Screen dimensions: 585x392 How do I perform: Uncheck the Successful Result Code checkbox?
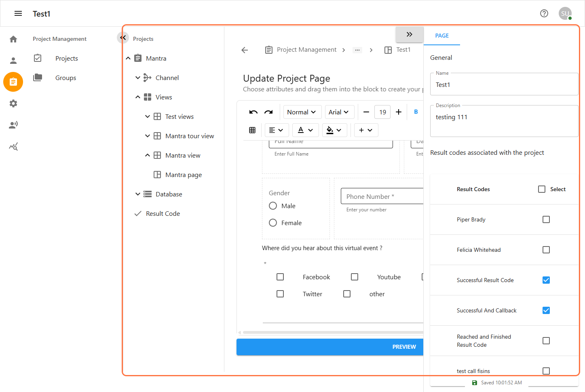tap(546, 280)
